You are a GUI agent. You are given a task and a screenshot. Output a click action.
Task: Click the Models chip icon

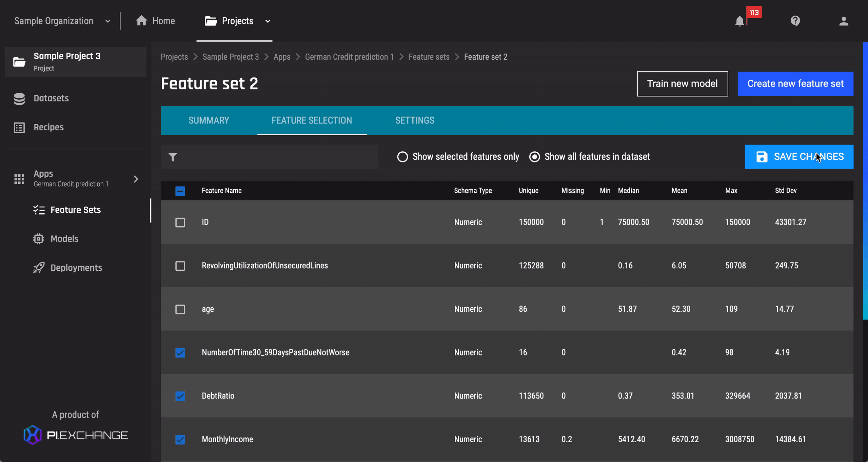tap(39, 239)
